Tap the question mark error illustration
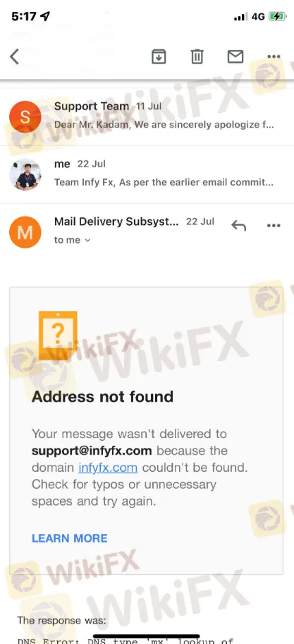The width and height of the screenshot is (294, 644). pos(58,336)
